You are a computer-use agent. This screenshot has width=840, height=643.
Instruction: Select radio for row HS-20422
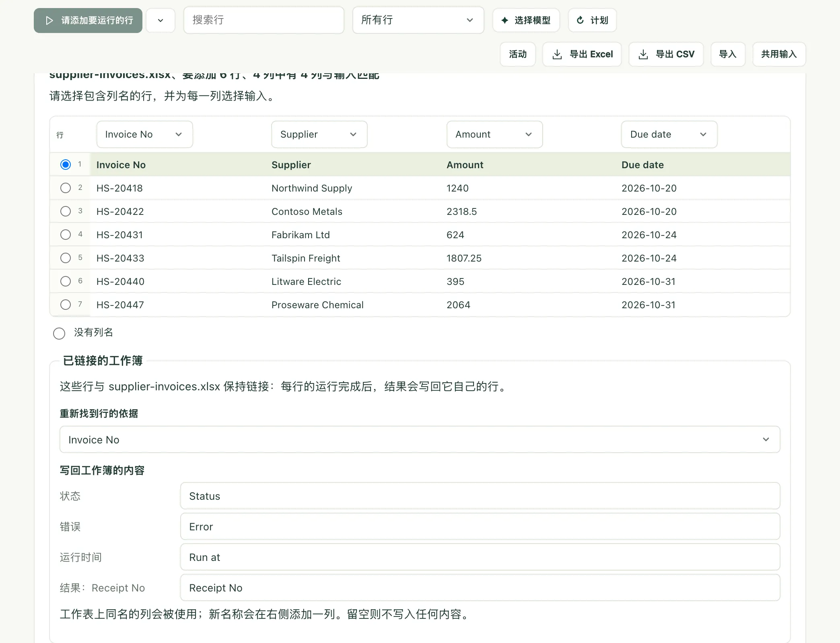click(66, 211)
